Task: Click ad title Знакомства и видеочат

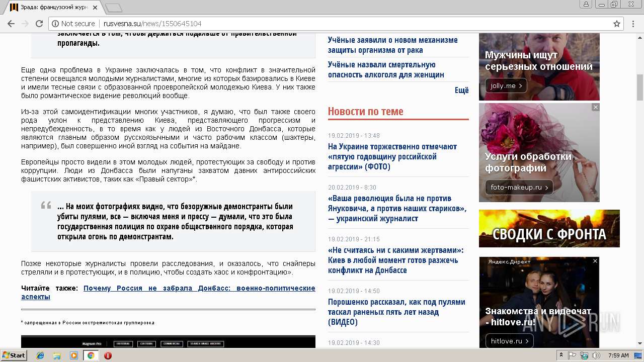Action: coord(538,316)
